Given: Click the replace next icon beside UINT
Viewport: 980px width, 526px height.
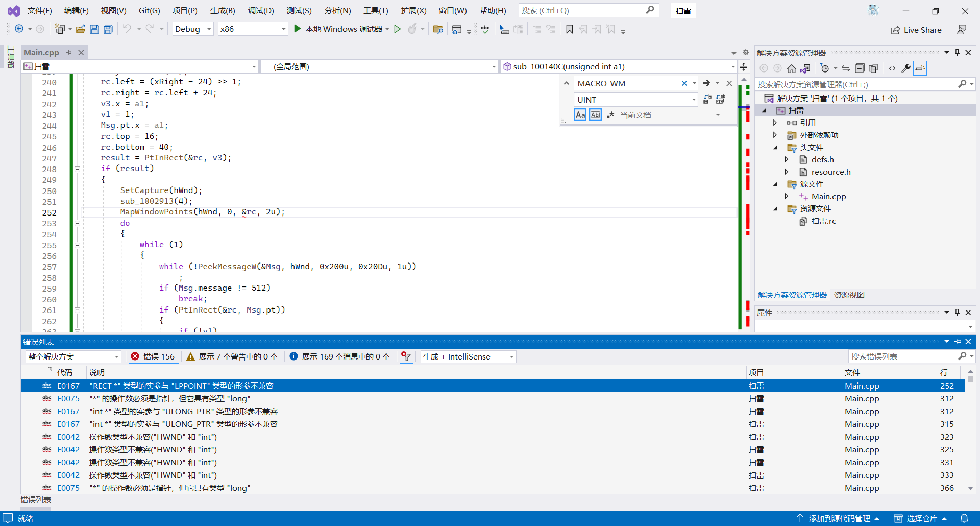Looking at the screenshot, I should [x=707, y=100].
